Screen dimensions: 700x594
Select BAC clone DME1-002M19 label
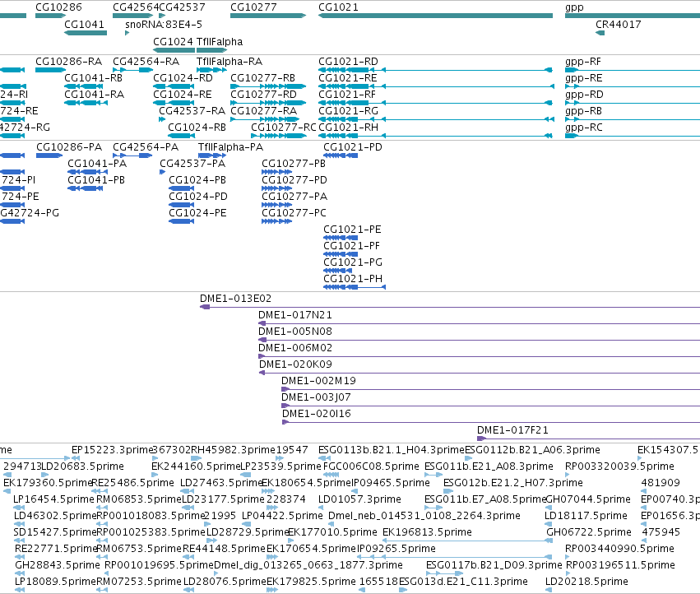pyautogui.click(x=318, y=381)
